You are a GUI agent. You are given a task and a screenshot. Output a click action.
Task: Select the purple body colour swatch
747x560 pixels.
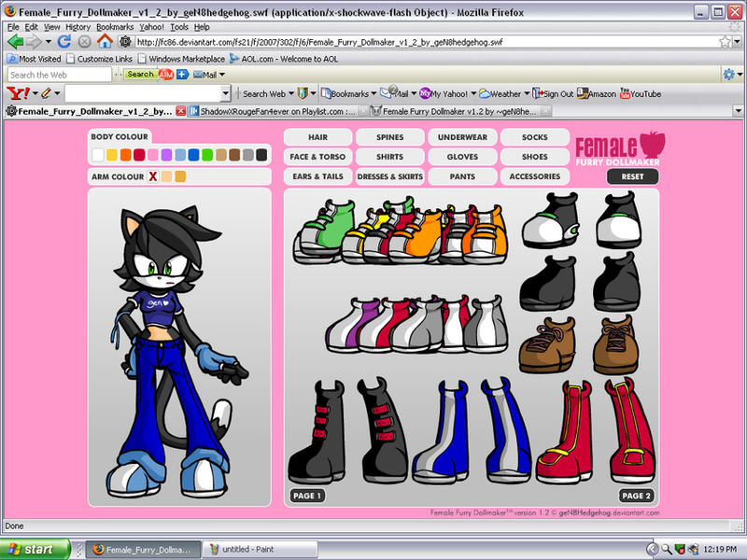click(166, 155)
